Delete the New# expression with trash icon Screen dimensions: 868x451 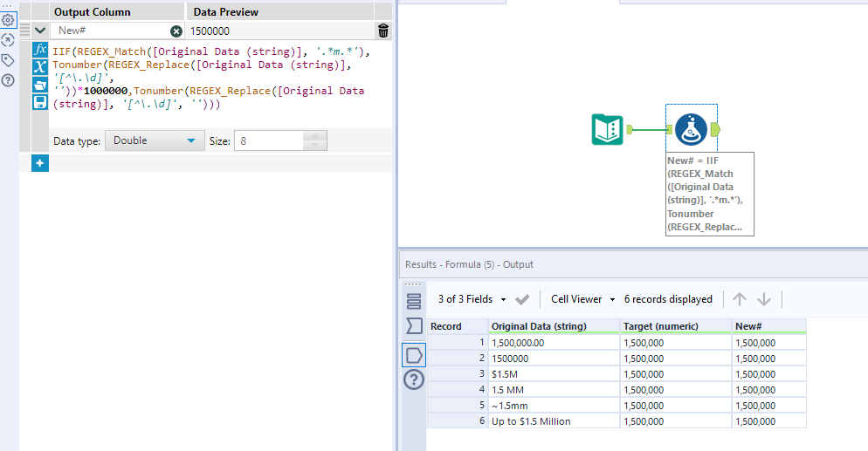click(x=383, y=31)
